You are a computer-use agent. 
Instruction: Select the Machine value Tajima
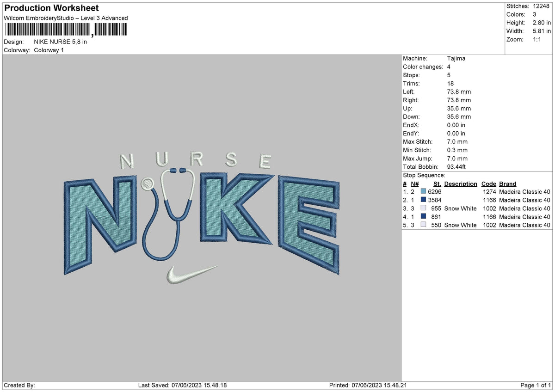456,58
